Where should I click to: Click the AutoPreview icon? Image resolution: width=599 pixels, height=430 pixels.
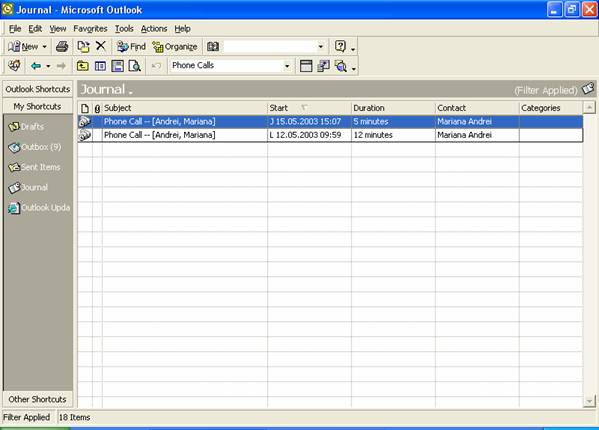point(340,66)
